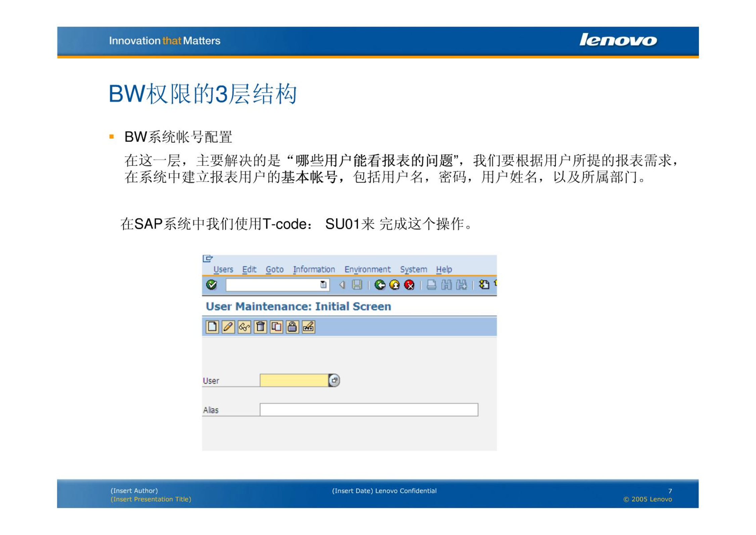Viewport: 756px width, 535px height.
Task: Click the Lenovo logo in header
Action: [x=618, y=40]
